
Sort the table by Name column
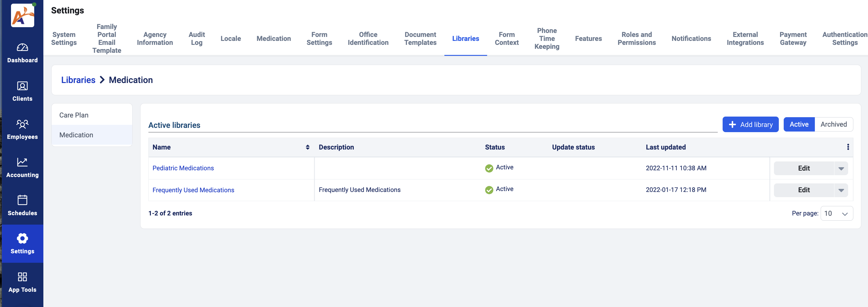coord(307,147)
